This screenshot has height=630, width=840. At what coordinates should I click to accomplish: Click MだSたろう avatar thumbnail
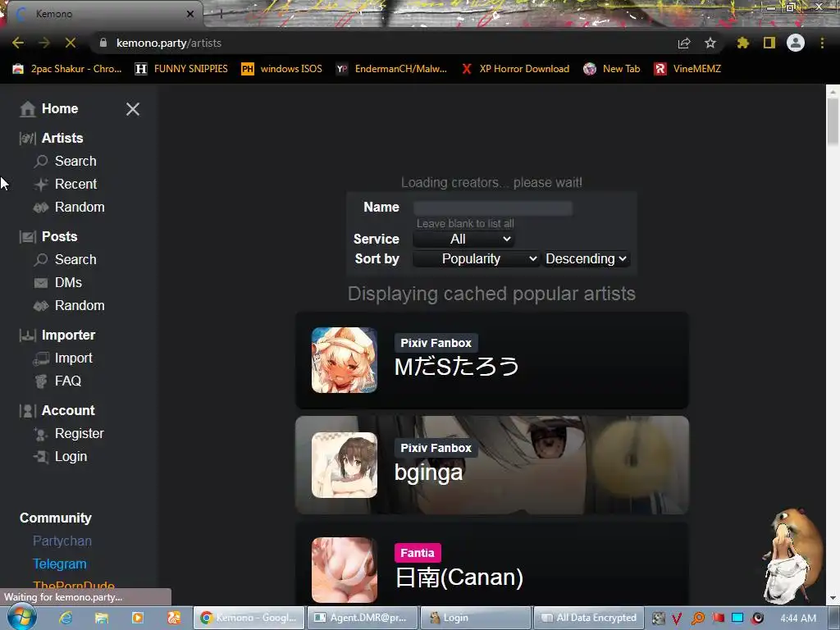coord(345,360)
